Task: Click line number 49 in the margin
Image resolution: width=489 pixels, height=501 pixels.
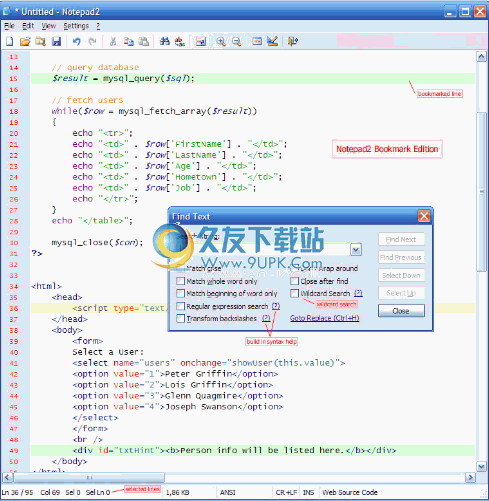Action: 13,450
